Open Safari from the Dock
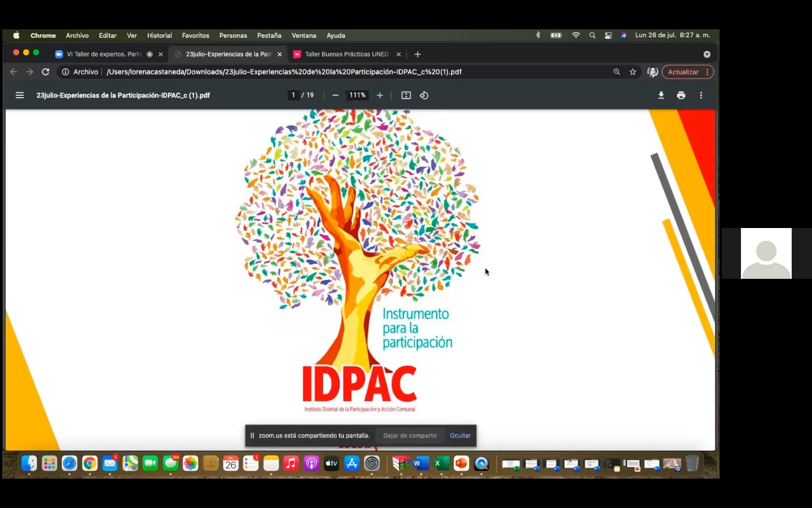This screenshot has width=812, height=508. pyautogui.click(x=69, y=463)
